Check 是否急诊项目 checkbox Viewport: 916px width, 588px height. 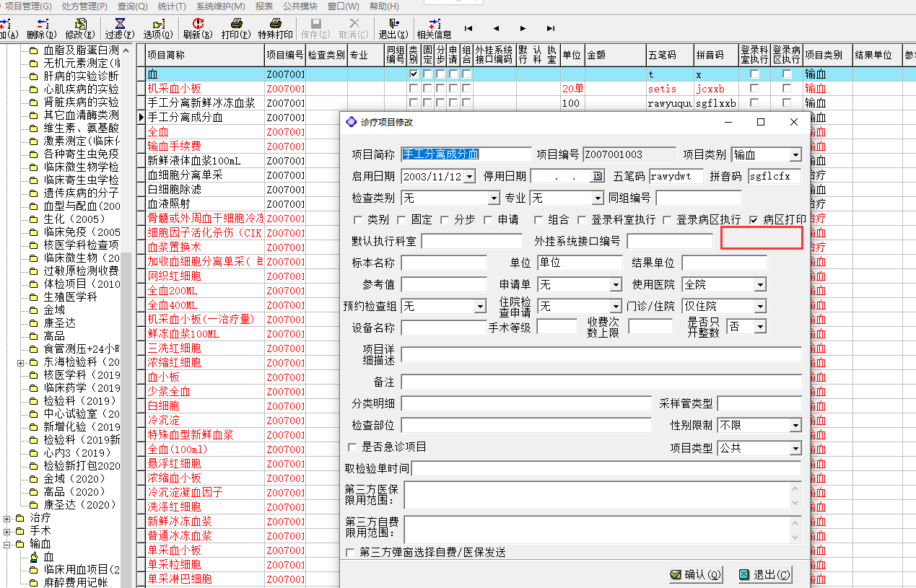(x=352, y=447)
